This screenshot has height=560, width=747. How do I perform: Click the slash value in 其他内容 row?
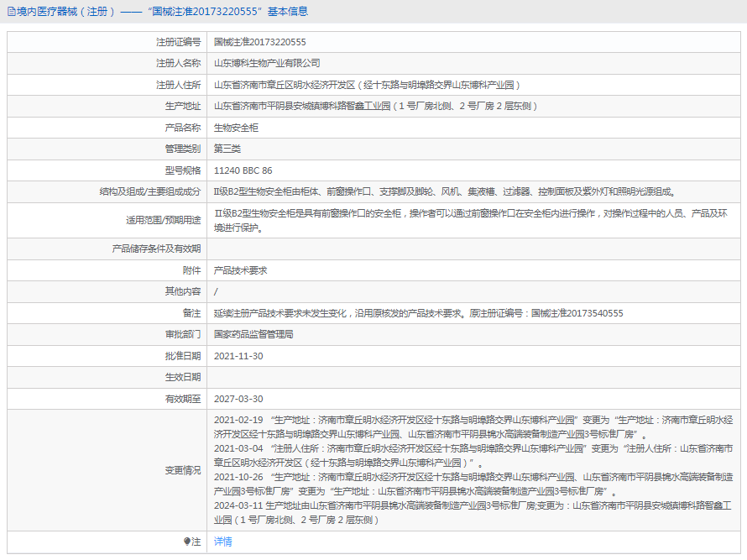[216, 291]
